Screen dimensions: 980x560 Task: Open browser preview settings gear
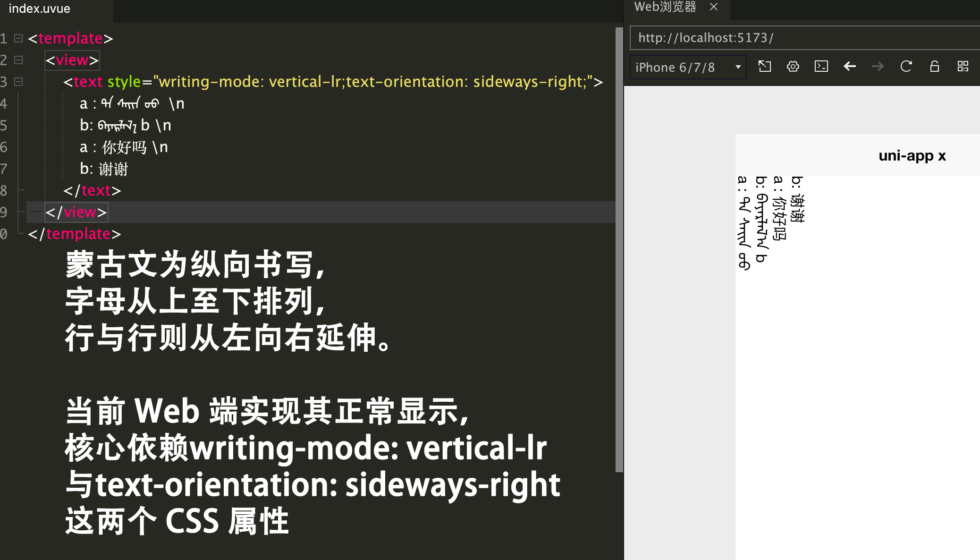pos(793,67)
